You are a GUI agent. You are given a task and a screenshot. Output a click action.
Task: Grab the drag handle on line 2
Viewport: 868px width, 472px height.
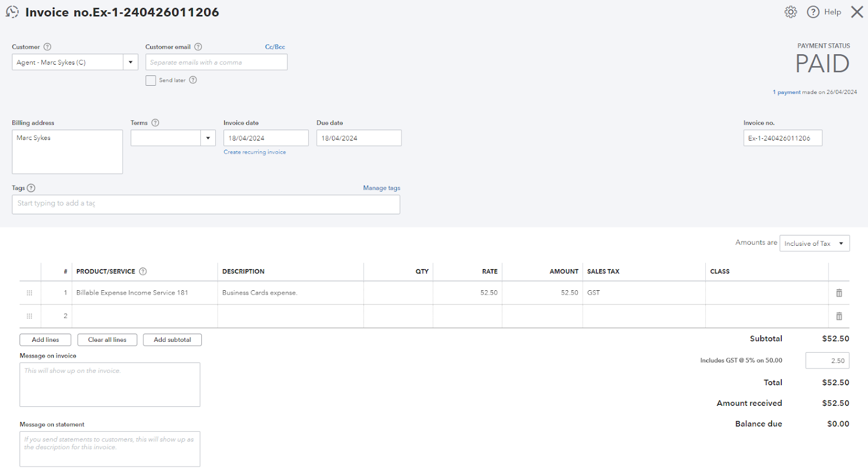(x=29, y=316)
